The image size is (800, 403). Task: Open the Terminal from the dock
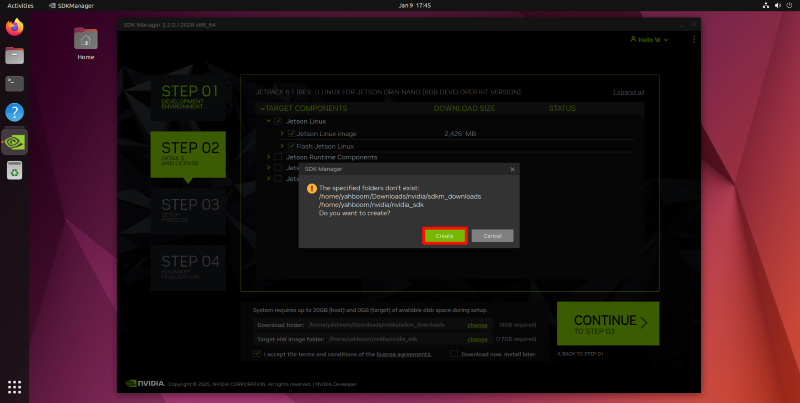coord(15,84)
